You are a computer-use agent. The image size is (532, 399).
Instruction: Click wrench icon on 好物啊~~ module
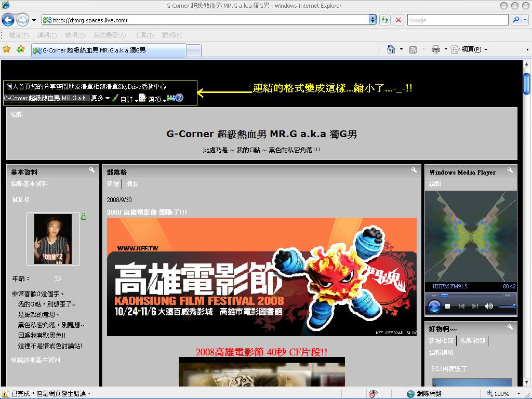[x=510, y=327]
